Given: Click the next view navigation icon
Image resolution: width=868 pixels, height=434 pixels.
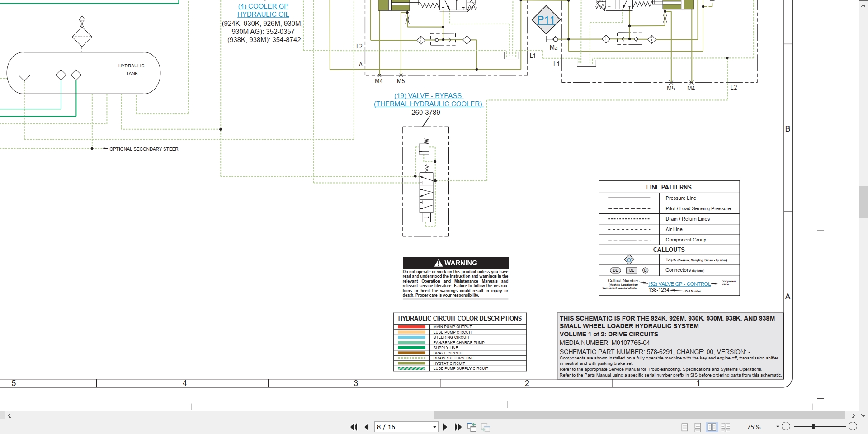Looking at the screenshot, I should pos(486,427).
